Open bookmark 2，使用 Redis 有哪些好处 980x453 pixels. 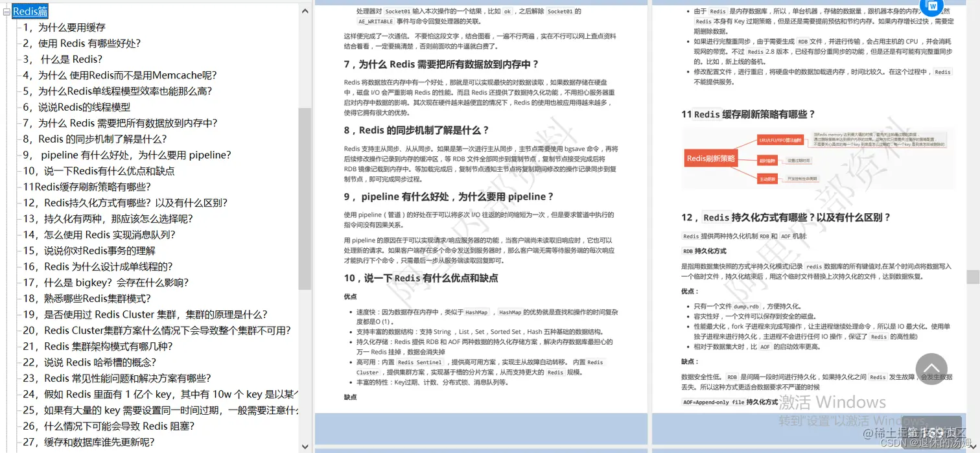pos(82,43)
